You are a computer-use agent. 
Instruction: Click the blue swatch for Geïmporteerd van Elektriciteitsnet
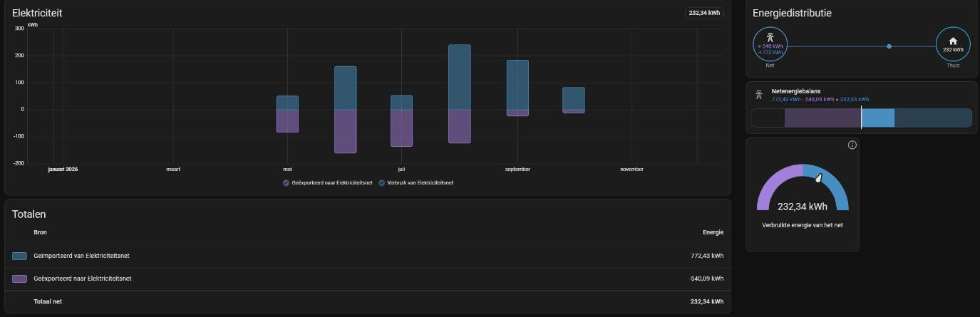[20, 256]
